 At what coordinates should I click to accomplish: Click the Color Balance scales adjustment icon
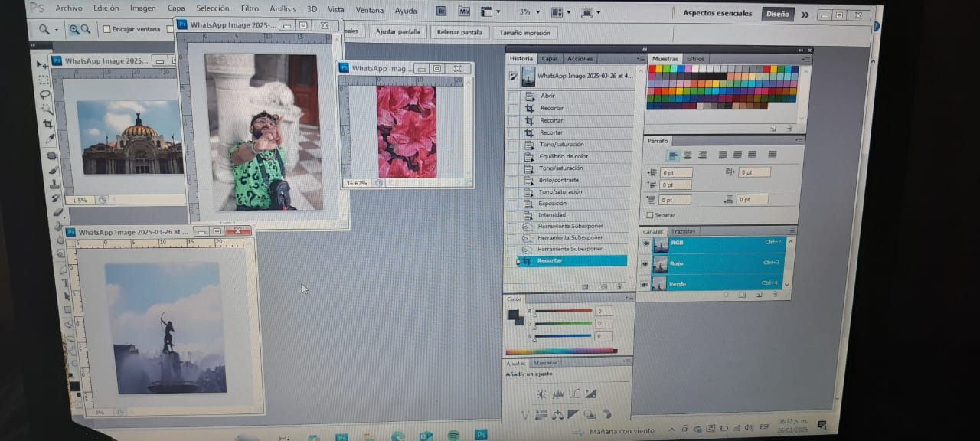click(557, 414)
